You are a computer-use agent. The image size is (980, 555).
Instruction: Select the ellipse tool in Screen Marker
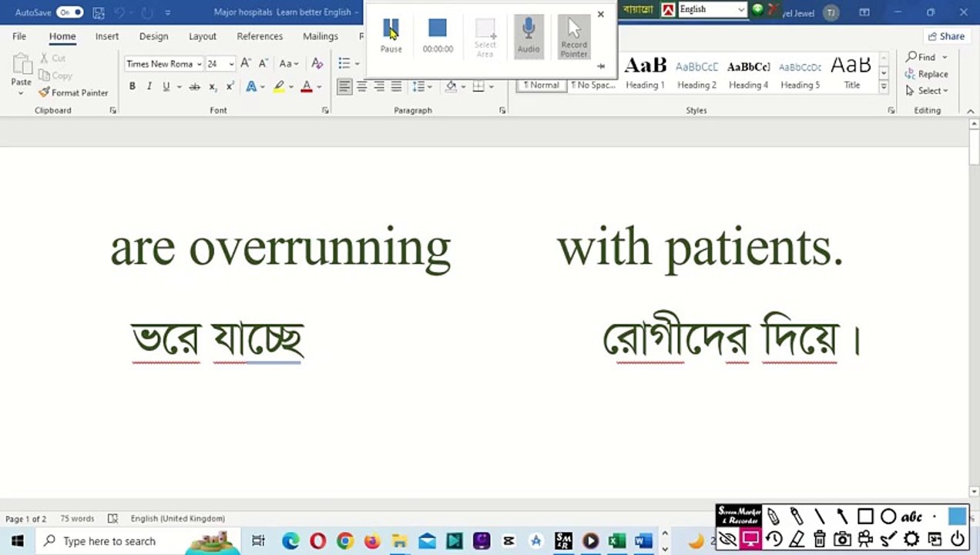tap(888, 516)
